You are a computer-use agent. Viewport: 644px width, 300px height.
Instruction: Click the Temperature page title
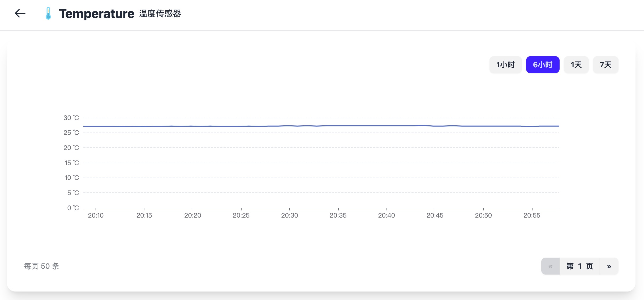[x=97, y=14]
